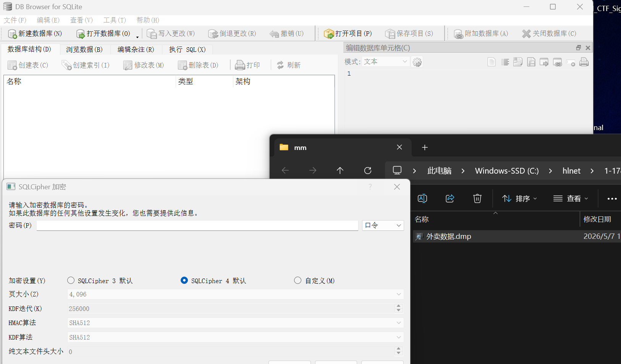Open the more options ellipsis in File Explorer
This screenshot has height=364, width=621.
(612, 198)
